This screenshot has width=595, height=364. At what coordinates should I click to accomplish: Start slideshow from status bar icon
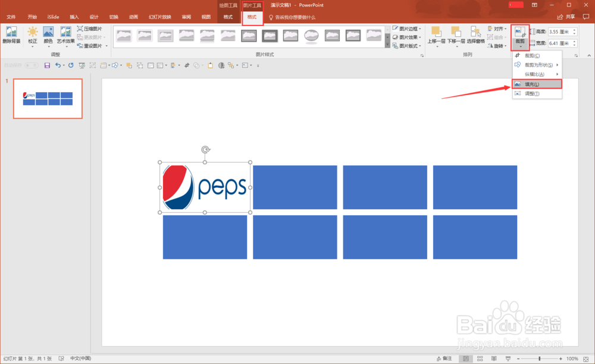(508, 359)
